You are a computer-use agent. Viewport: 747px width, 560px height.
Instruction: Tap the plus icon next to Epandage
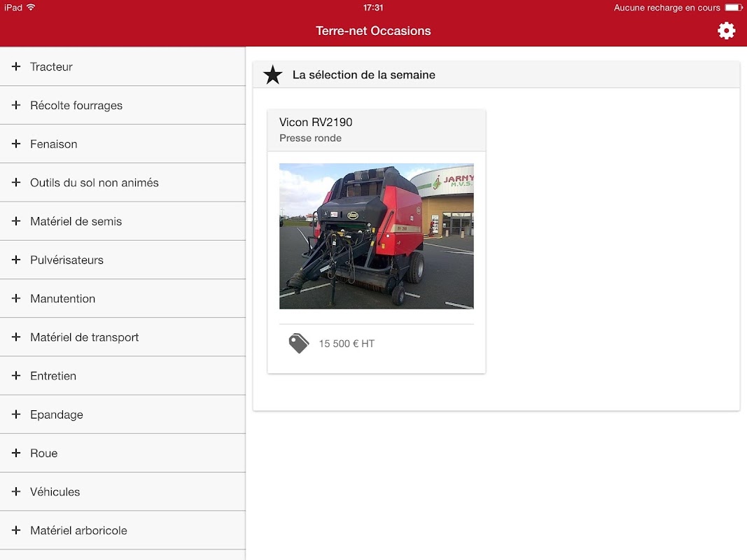(x=16, y=414)
